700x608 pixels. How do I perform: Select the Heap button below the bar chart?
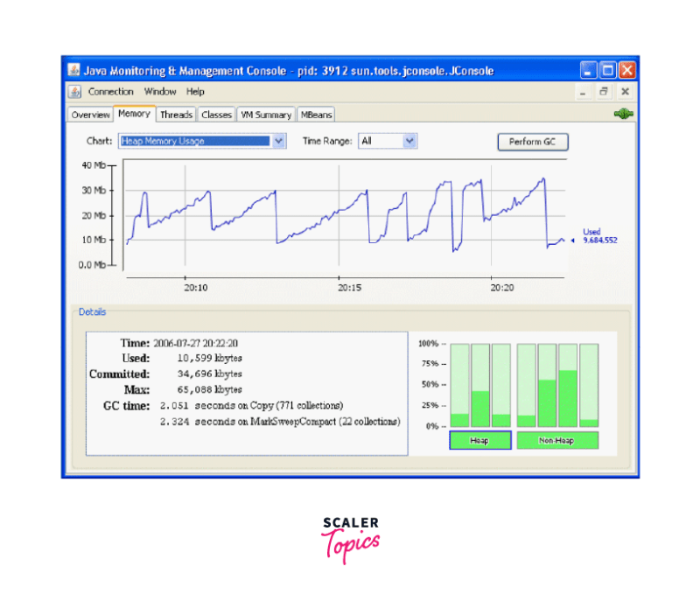coord(479,440)
